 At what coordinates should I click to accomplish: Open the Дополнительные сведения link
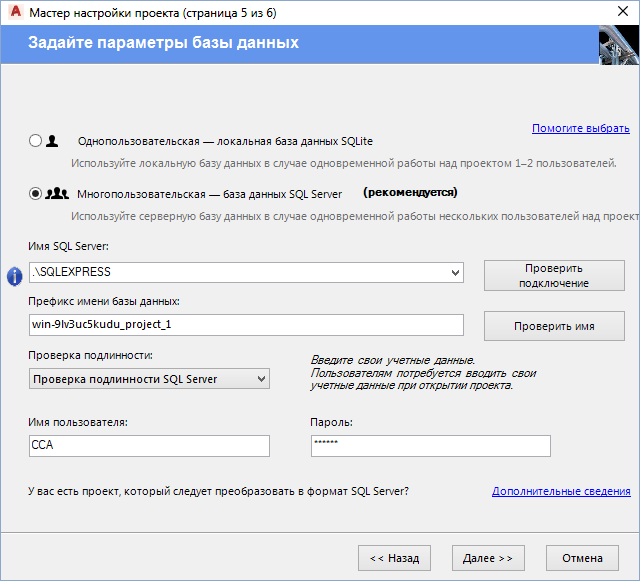561,491
